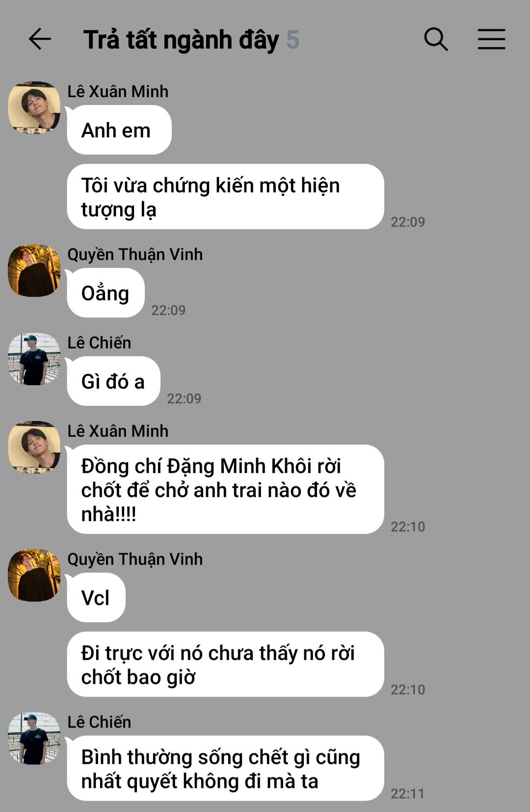Tap Quyền Thuận Vinh's avatar beside 'Vcl'

34,576
